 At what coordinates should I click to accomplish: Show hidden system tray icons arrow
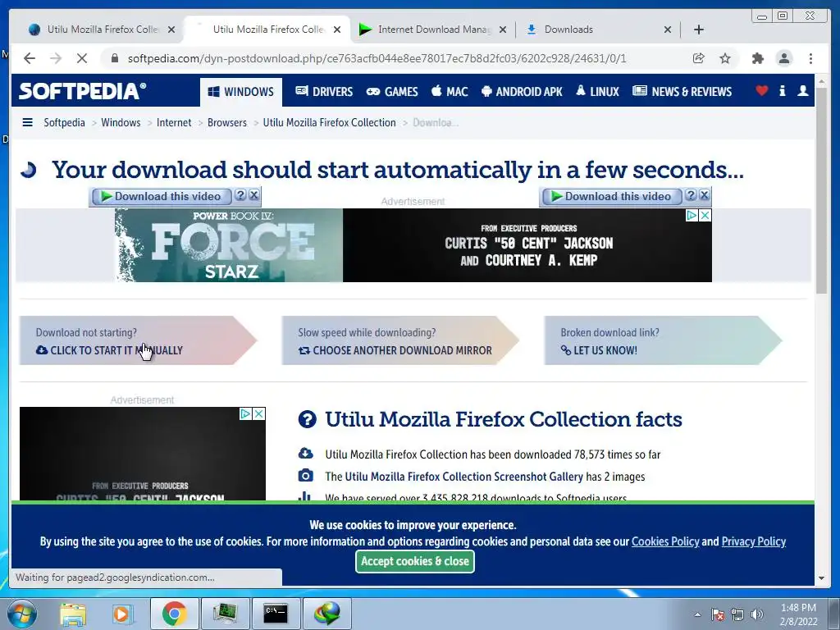[x=697, y=614]
